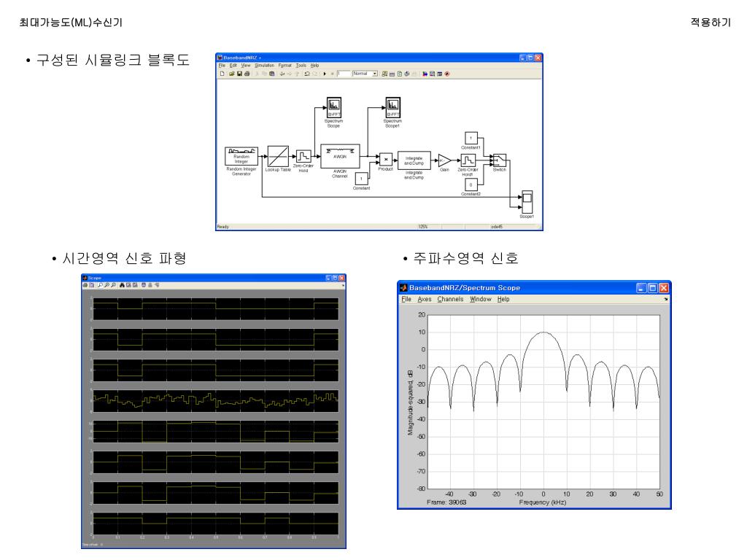Click the Print icon in BasebandNRZ toolbar

pos(247,74)
